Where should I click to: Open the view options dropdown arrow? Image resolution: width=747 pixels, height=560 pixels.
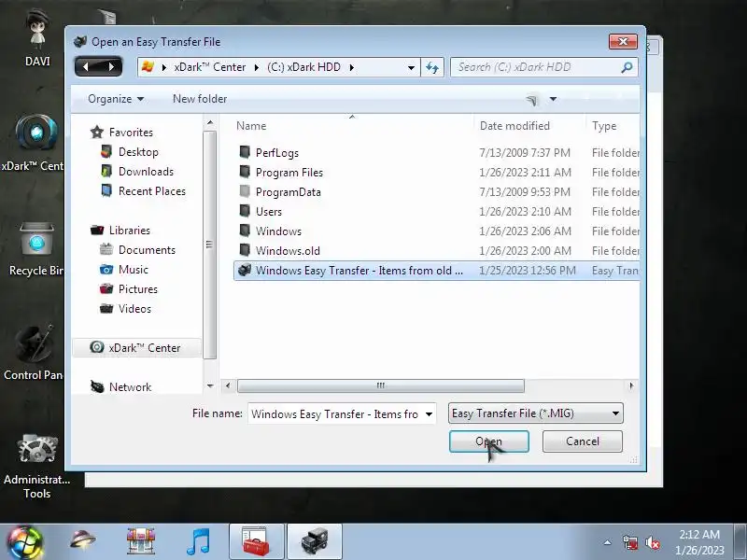(553, 99)
